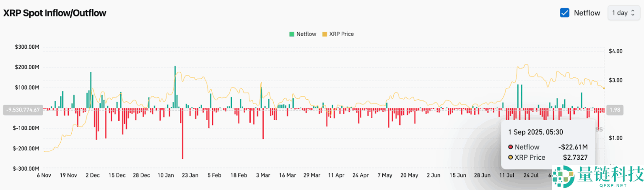Toggle the Netflow checkbox

pos(564,13)
